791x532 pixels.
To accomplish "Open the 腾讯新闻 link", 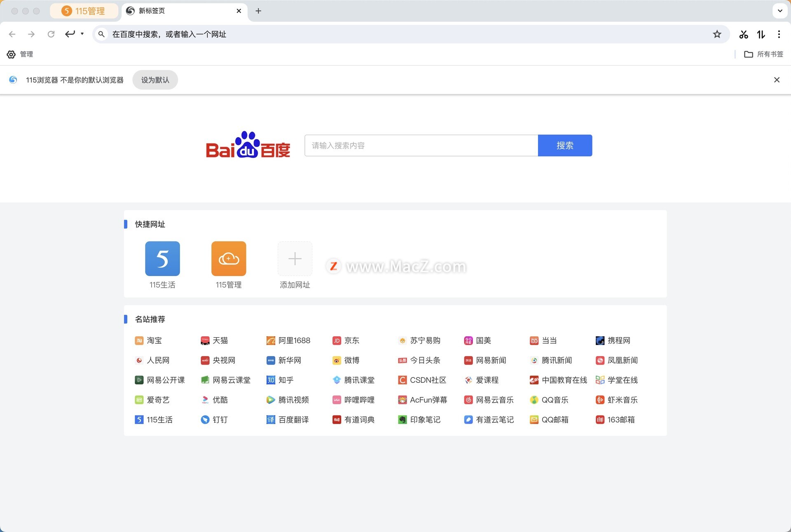I will [551, 360].
